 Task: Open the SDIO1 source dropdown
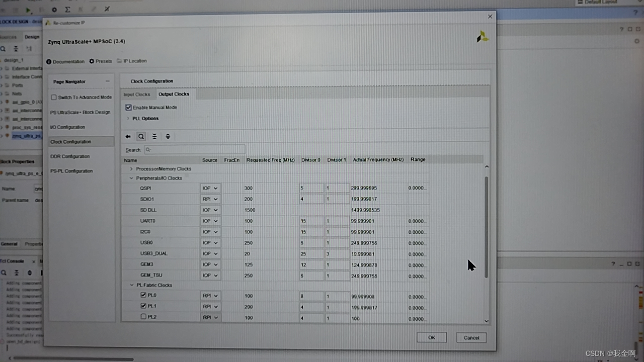tap(210, 199)
